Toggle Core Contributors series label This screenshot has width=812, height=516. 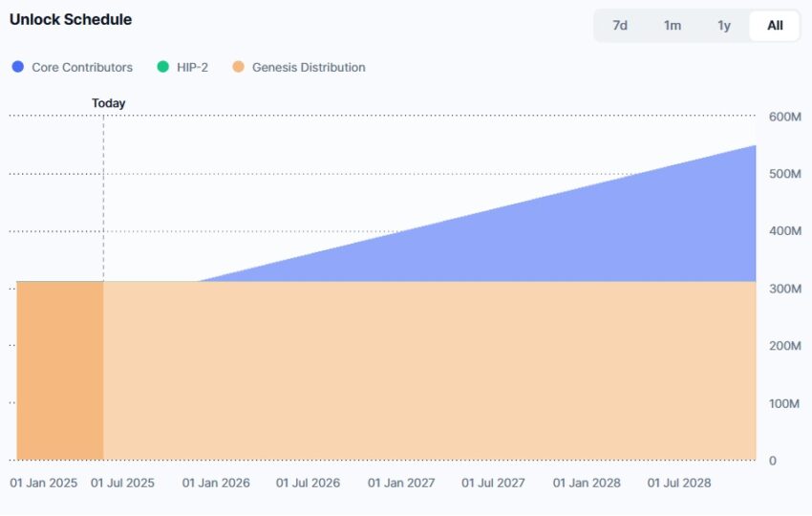(x=82, y=67)
